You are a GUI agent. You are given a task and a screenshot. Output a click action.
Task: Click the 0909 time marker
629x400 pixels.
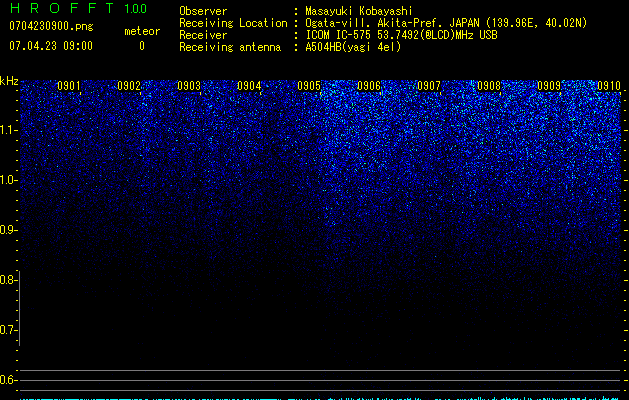tap(549, 86)
